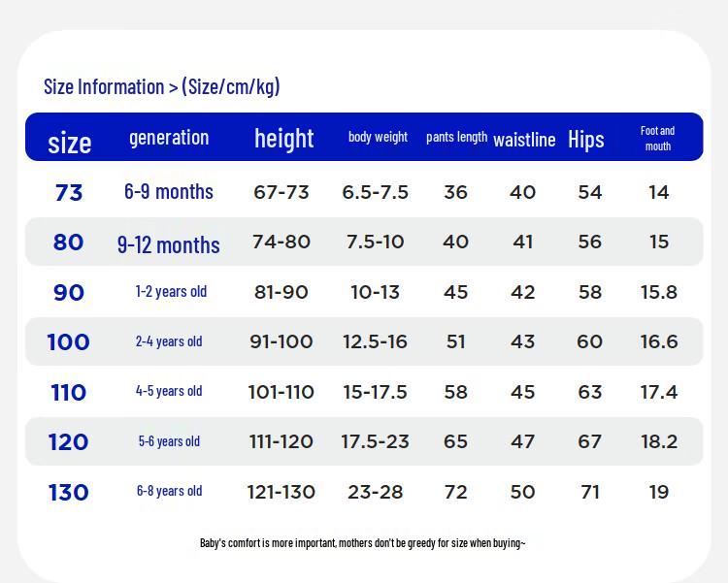Screen dimensions: 728x583
Task: Select the baby's comfort footer note
Action: point(363,542)
